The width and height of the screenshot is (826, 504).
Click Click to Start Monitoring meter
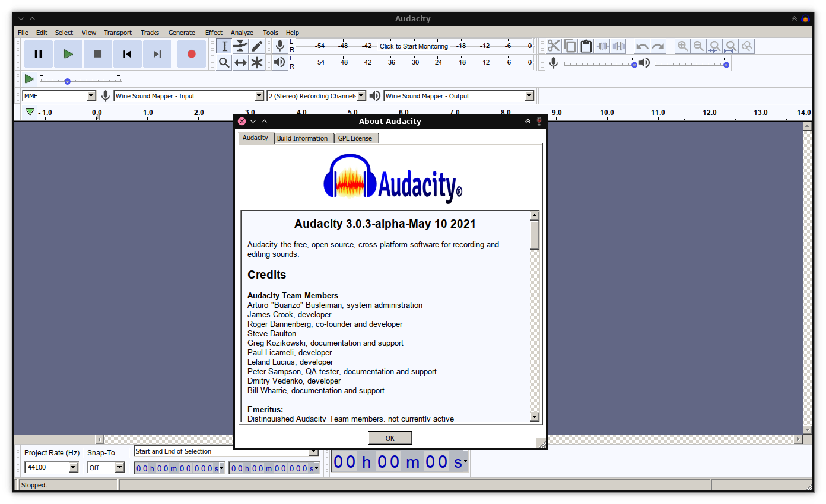pyautogui.click(x=414, y=46)
